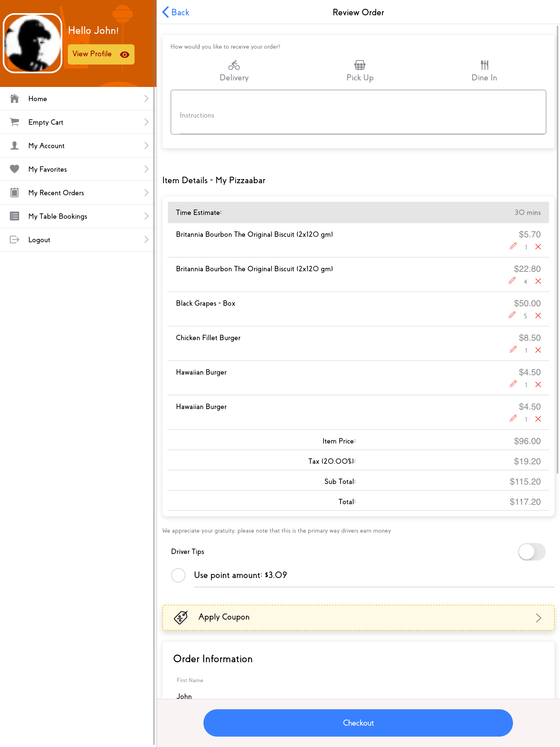Open the My Recent Orders menu item
Viewport: 560px width, 747px height.
pyautogui.click(x=78, y=192)
